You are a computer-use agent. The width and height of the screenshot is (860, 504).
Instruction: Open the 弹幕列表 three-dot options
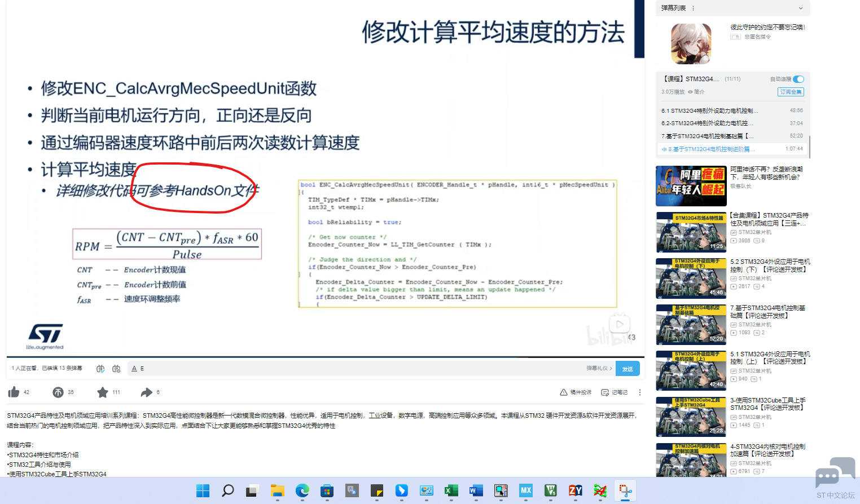point(693,8)
